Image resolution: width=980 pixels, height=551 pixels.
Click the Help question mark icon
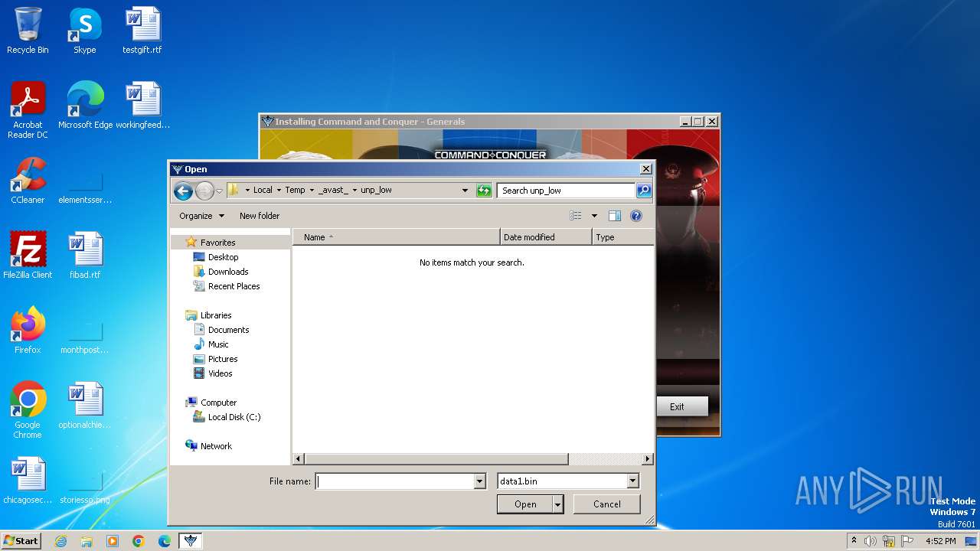635,216
